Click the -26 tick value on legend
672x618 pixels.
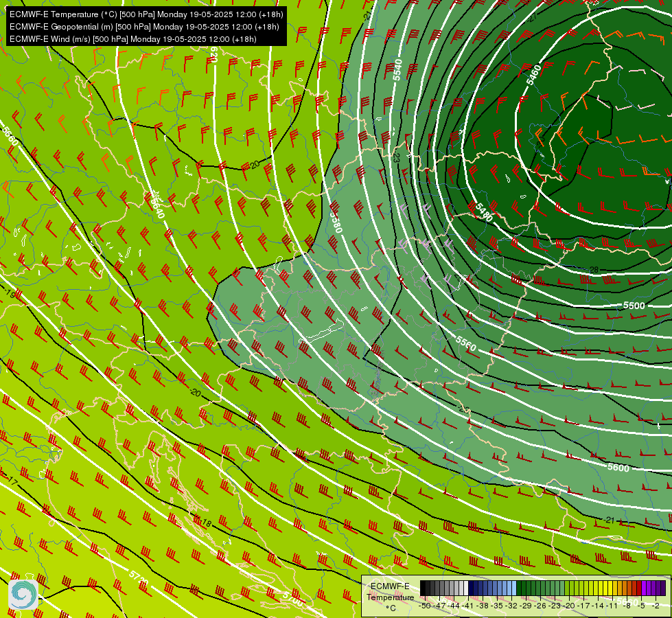pyautogui.click(x=540, y=606)
